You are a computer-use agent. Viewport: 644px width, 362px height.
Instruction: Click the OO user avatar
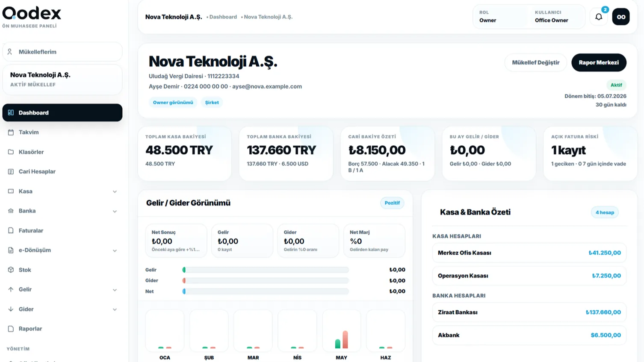[x=621, y=17]
